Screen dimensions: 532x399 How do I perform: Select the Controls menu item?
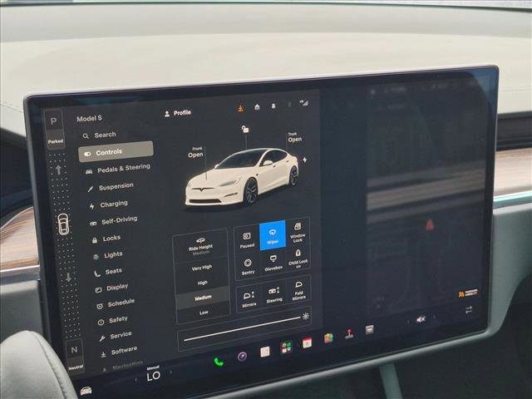116,151
